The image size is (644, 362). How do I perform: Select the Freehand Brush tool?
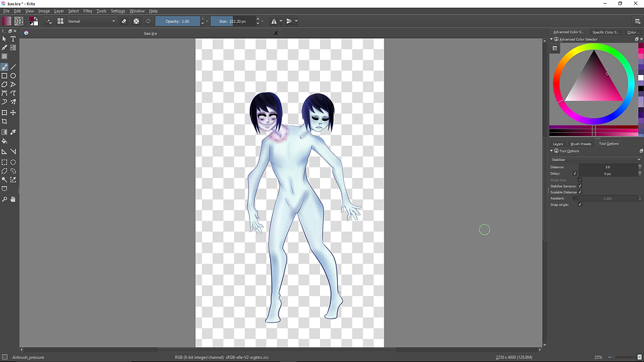[4, 67]
